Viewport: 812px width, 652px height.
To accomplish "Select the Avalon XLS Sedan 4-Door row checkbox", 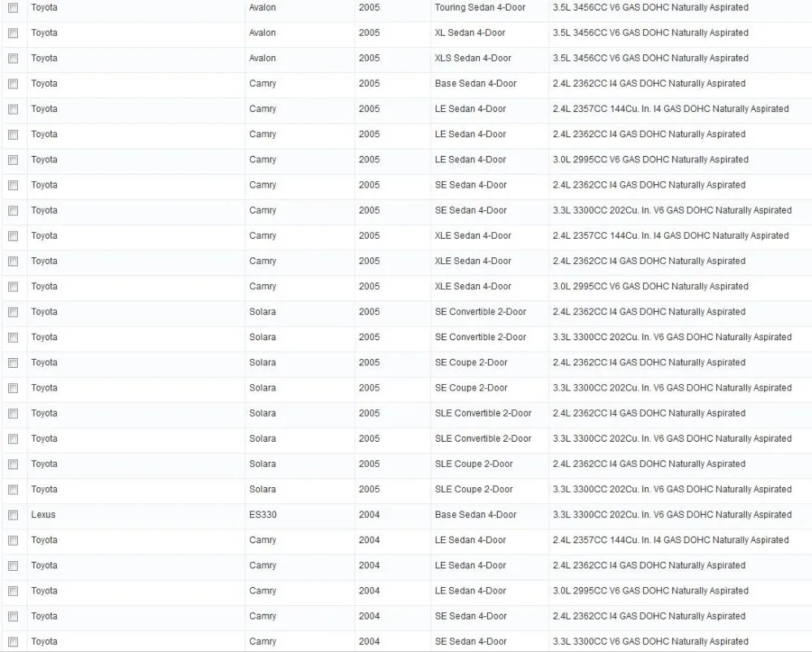I will pyautogui.click(x=13, y=58).
